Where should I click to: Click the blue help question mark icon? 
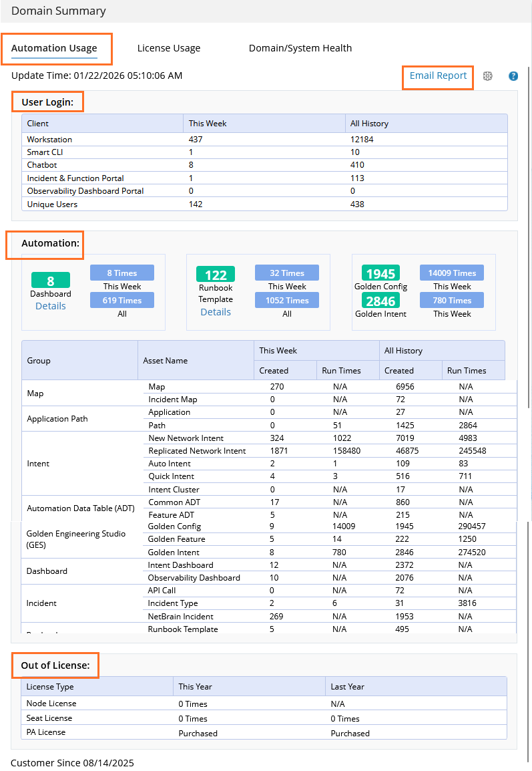pyautogui.click(x=513, y=76)
